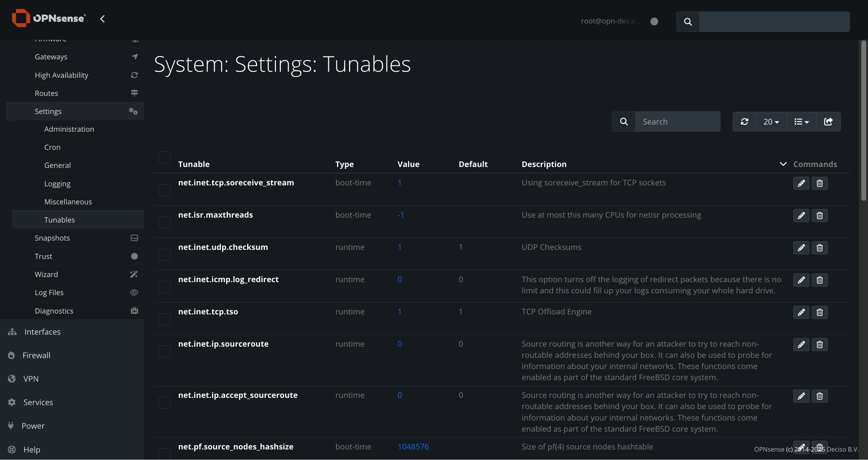Collapse the sidebar using the left arrow icon
The height and width of the screenshot is (460, 868).
click(x=103, y=19)
